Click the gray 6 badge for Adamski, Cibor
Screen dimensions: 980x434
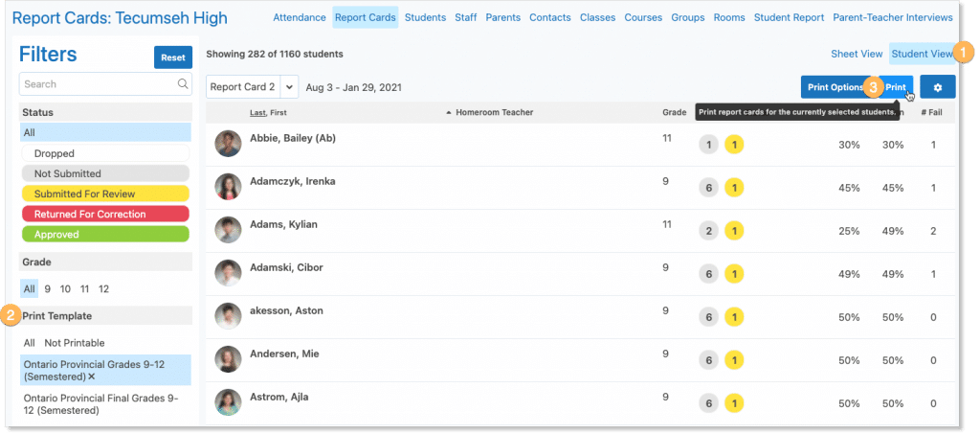pos(708,275)
